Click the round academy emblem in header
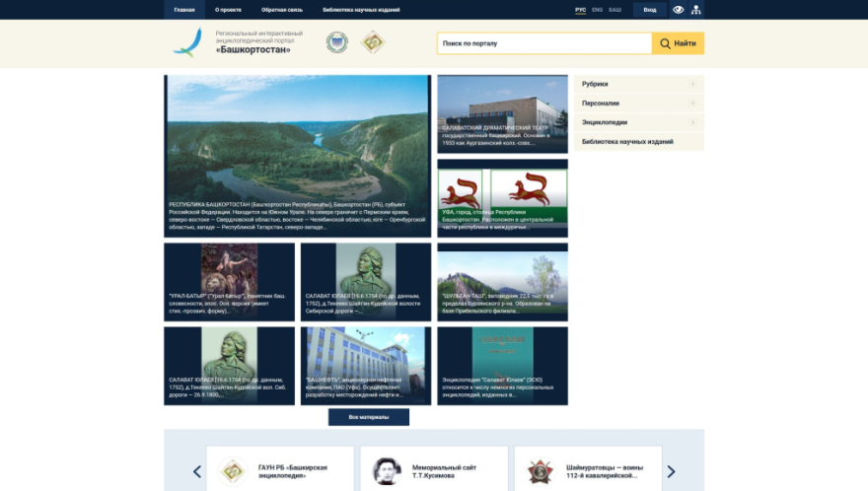 337,42
